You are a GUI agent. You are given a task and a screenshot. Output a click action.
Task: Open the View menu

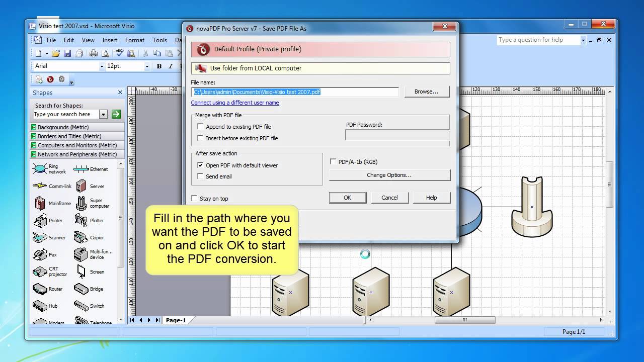(x=88, y=40)
